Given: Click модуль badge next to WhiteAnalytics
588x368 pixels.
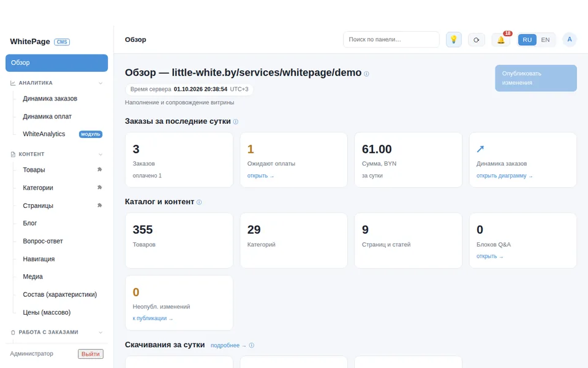Looking at the screenshot, I should pyautogui.click(x=91, y=134).
